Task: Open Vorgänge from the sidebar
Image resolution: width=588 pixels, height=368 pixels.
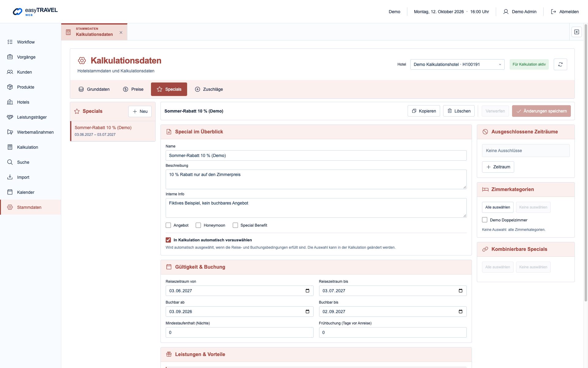Action: coord(30,57)
